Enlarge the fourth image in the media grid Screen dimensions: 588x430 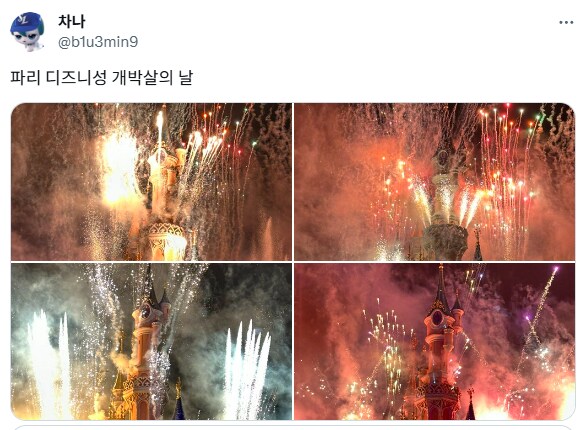pyautogui.click(x=434, y=341)
